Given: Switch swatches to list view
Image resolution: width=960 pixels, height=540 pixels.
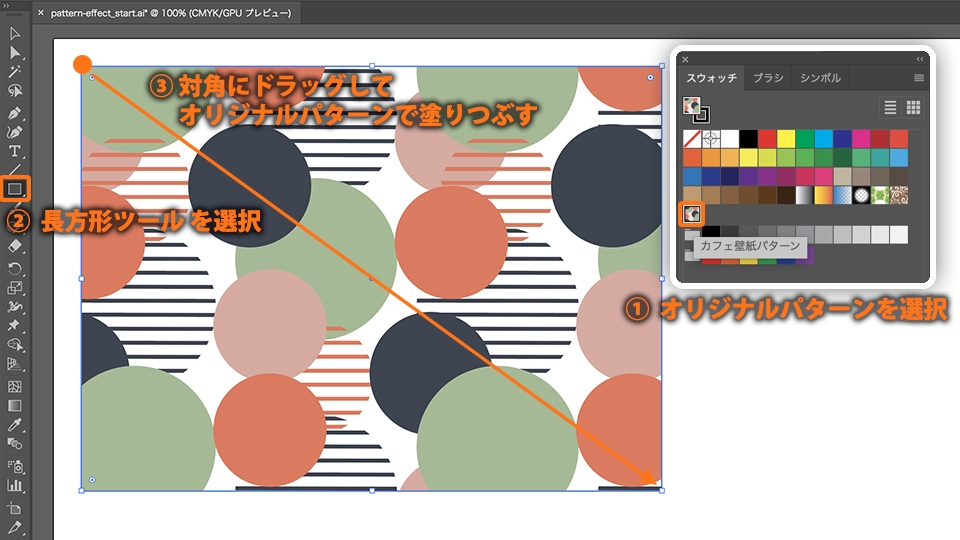Looking at the screenshot, I should (890, 108).
